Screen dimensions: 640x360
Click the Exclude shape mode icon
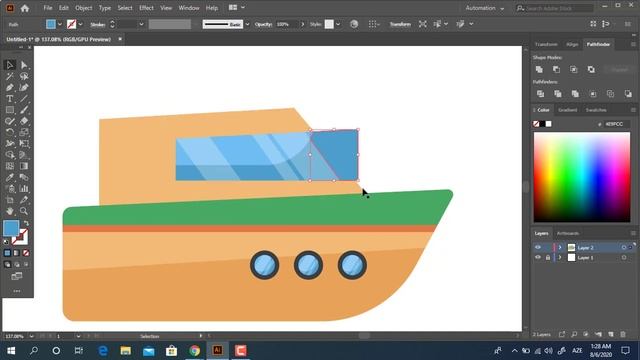(591, 69)
